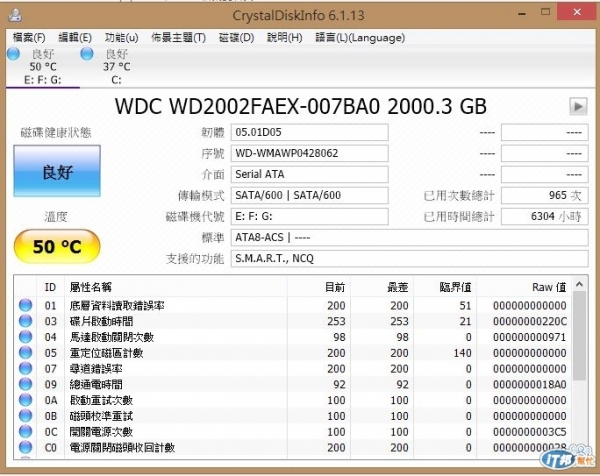Viewport: 600px width, 476px height.
Task: Click the power-on hours field 6304 小時
Action: (545, 217)
